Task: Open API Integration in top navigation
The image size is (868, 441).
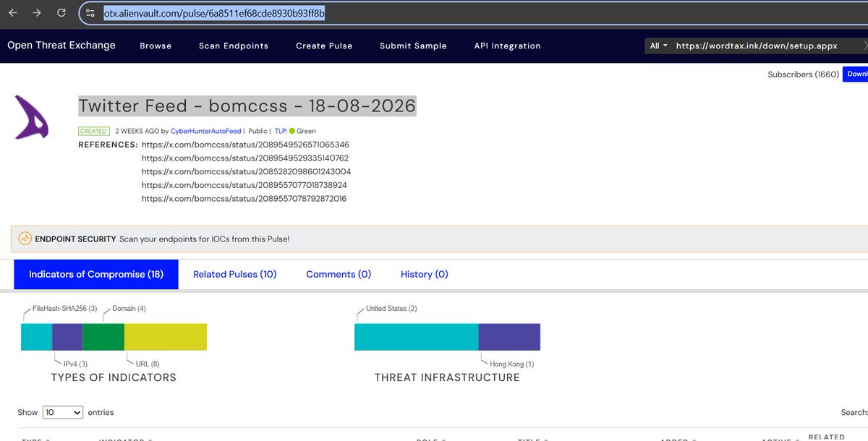Action: click(x=507, y=46)
